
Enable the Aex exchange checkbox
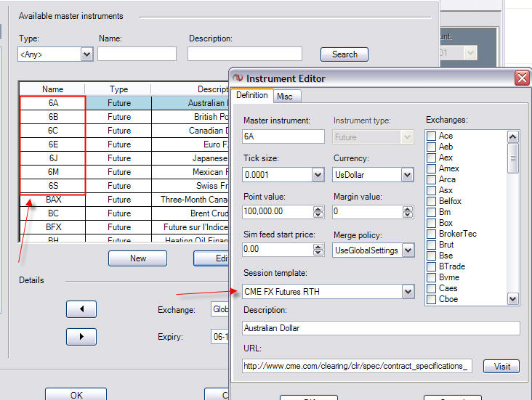tap(431, 158)
